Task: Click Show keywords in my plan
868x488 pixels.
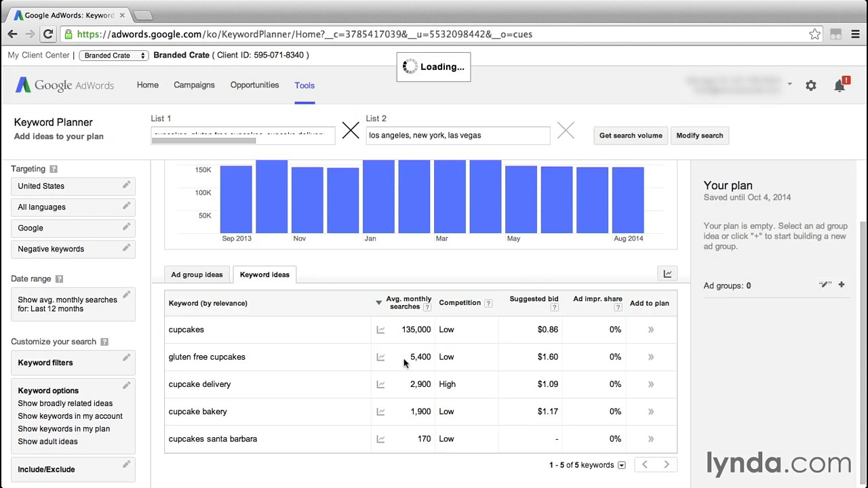Action: [x=64, y=429]
